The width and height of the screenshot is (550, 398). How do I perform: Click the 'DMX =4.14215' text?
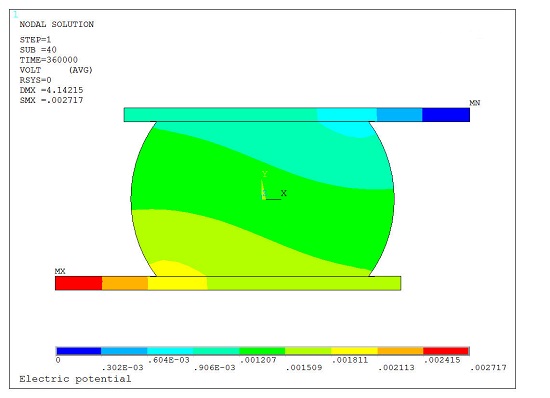51,90
